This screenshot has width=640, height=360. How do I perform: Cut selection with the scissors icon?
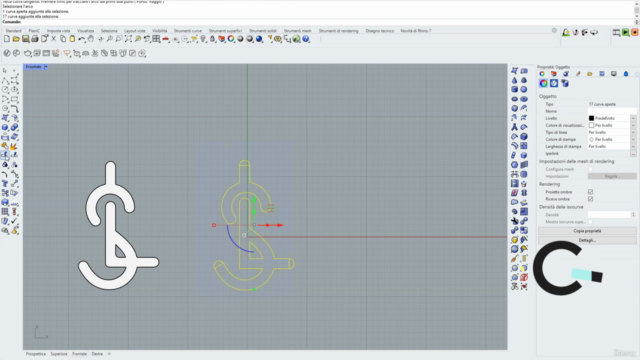53,39
